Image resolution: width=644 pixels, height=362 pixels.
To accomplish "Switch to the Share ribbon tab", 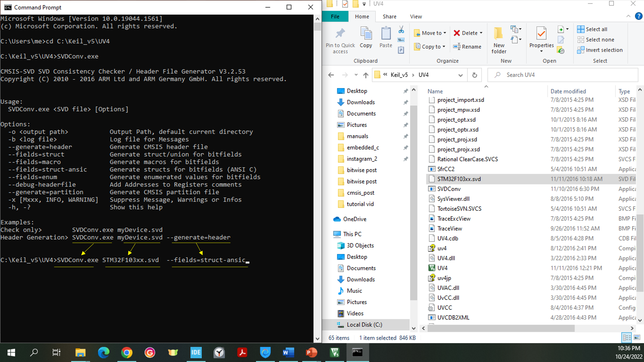I will coord(389,17).
